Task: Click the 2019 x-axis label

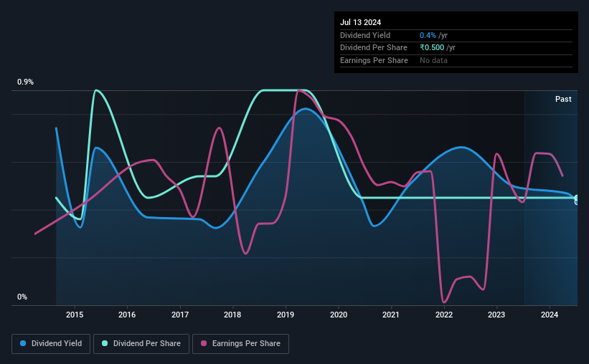Action: (286, 315)
